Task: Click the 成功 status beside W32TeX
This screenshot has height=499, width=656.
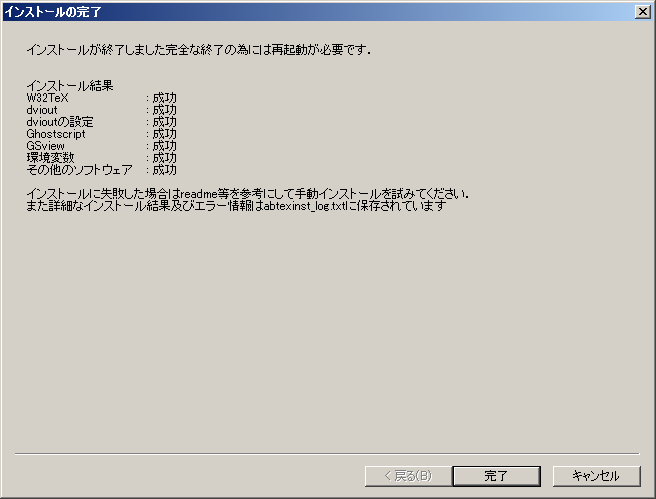Action: click(164, 98)
